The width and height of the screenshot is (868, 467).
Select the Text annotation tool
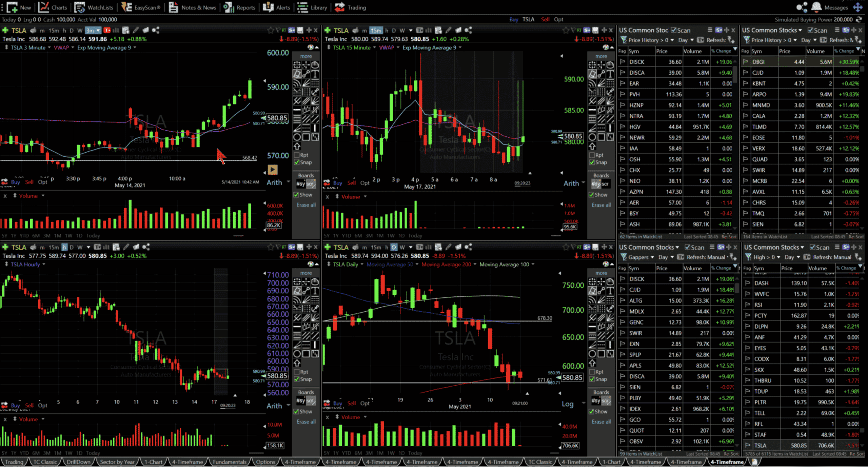[315, 74]
